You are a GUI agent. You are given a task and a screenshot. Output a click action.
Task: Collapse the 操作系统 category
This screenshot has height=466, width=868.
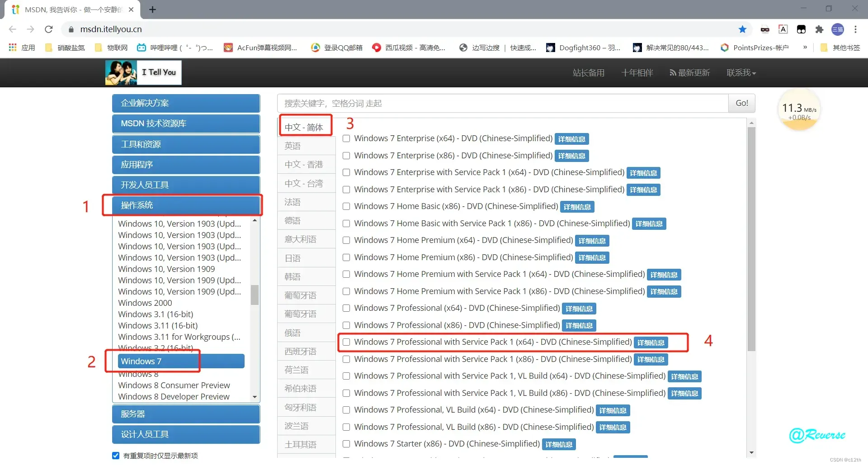click(186, 205)
